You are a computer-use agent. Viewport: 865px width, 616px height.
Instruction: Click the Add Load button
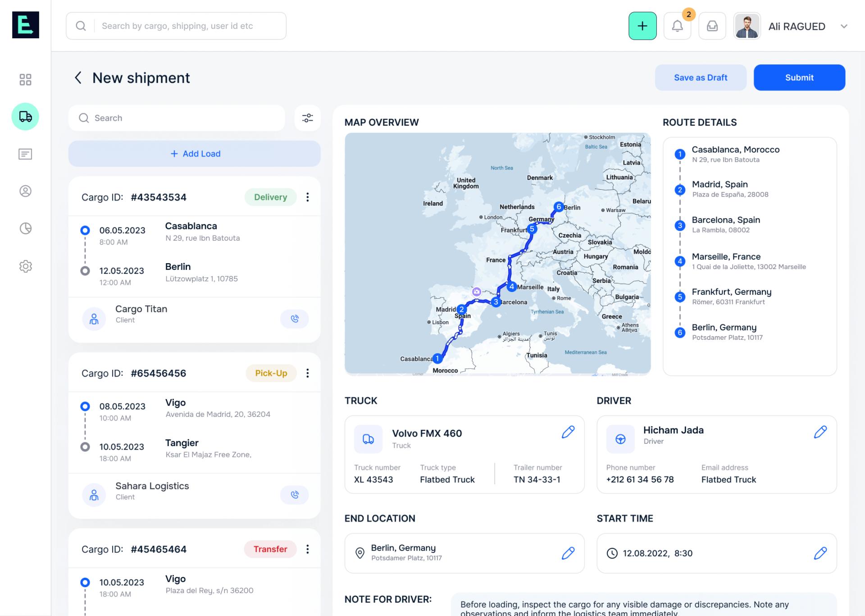pos(195,154)
